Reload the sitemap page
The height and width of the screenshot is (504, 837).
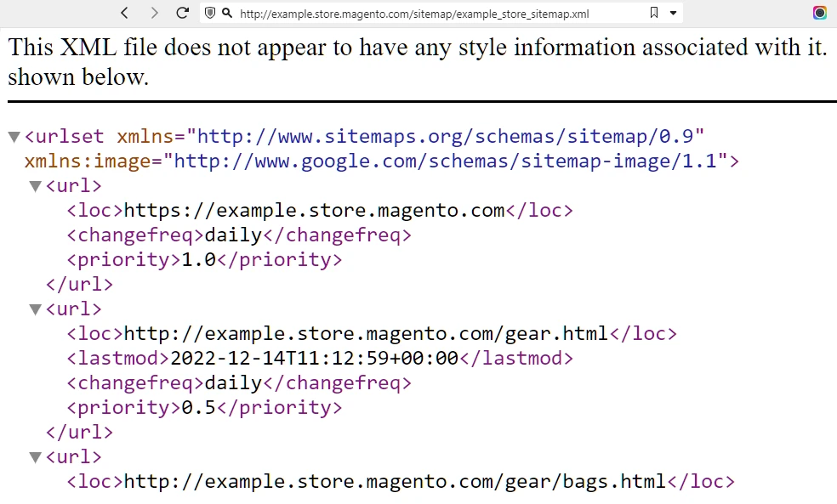coord(182,13)
